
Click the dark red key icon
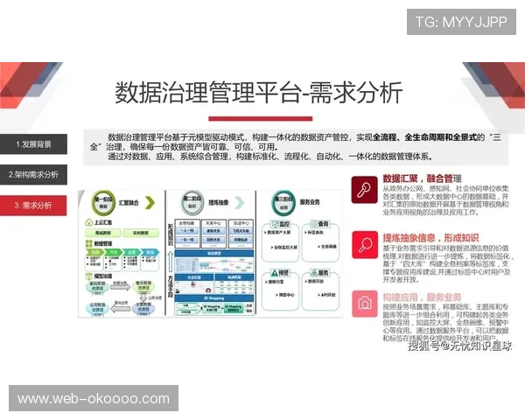pyautogui.click(x=364, y=190)
